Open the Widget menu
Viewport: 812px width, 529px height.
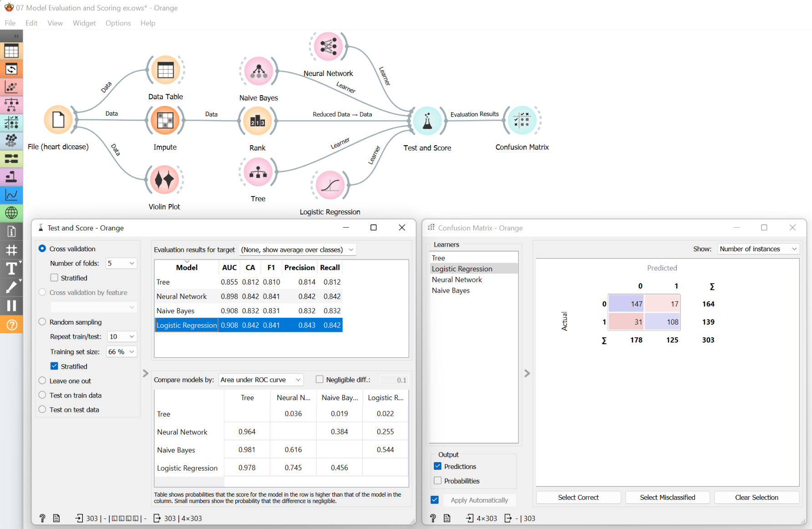pos(84,23)
